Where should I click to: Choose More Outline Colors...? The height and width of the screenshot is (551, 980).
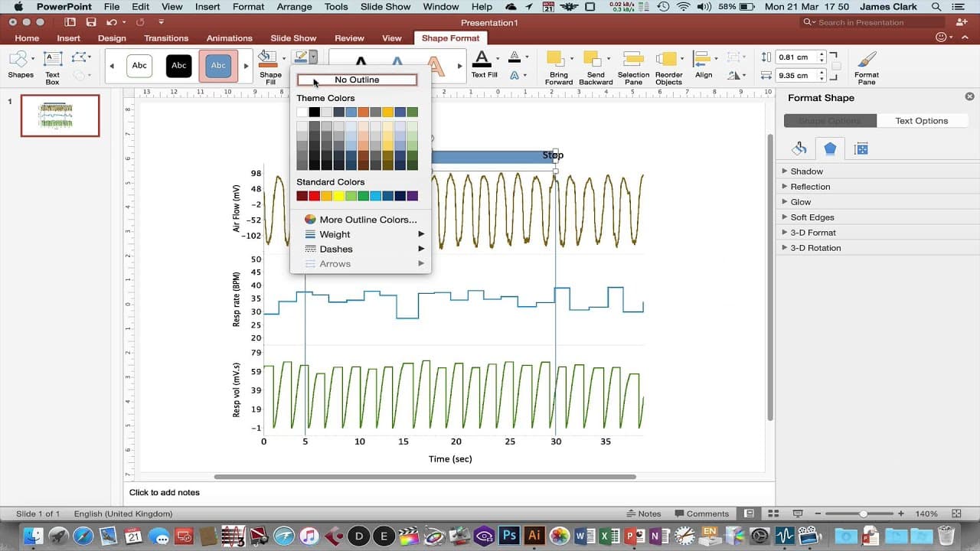pyautogui.click(x=361, y=220)
